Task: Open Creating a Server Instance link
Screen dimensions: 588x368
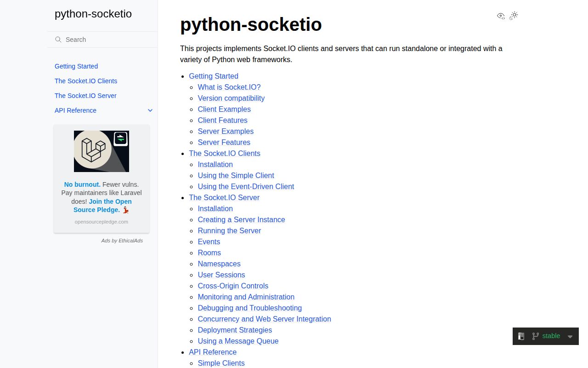Action: click(241, 220)
